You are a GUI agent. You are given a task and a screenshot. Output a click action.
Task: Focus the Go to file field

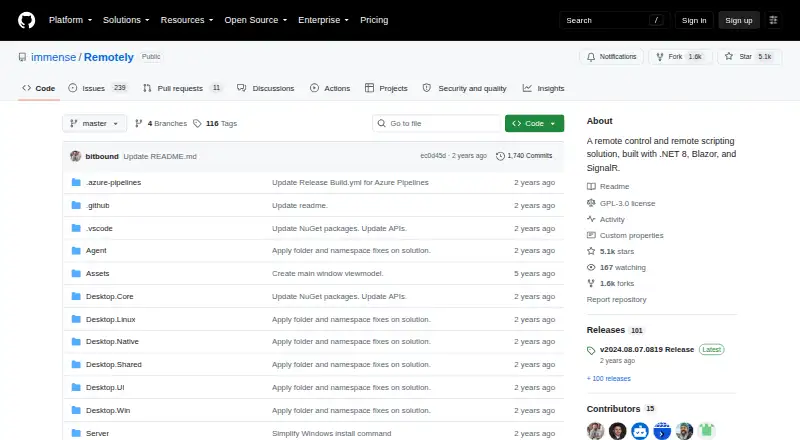[x=437, y=124]
